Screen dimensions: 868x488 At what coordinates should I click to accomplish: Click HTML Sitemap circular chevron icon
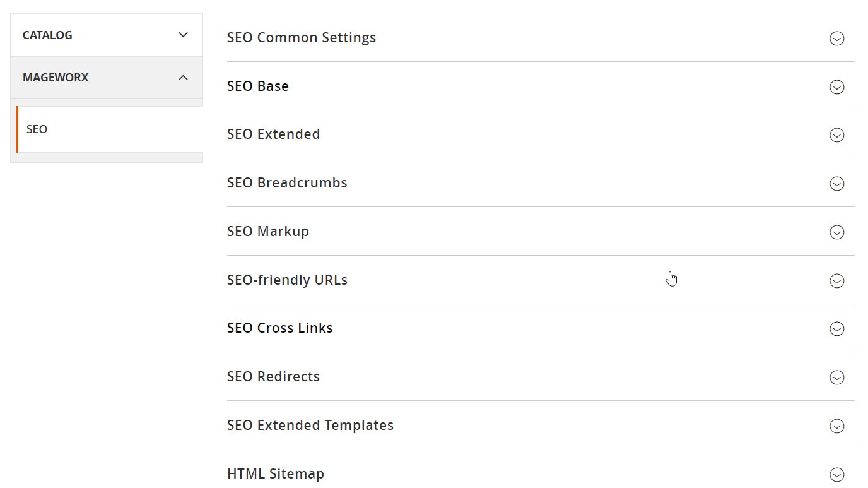[836, 475]
